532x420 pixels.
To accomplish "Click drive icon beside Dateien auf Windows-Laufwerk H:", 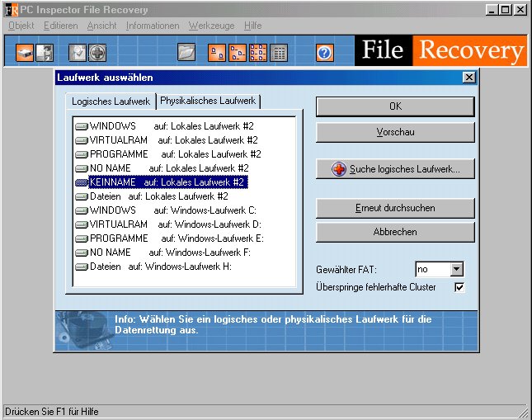I will coord(82,267).
